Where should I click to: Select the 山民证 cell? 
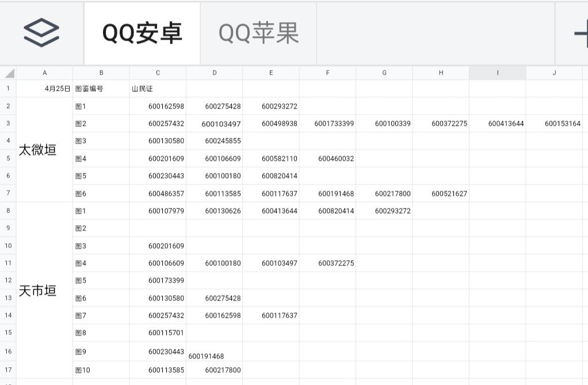tap(158, 88)
